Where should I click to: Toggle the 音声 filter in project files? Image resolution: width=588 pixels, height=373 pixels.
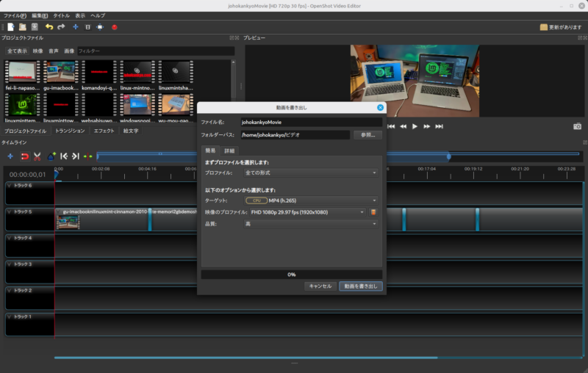click(54, 51)
